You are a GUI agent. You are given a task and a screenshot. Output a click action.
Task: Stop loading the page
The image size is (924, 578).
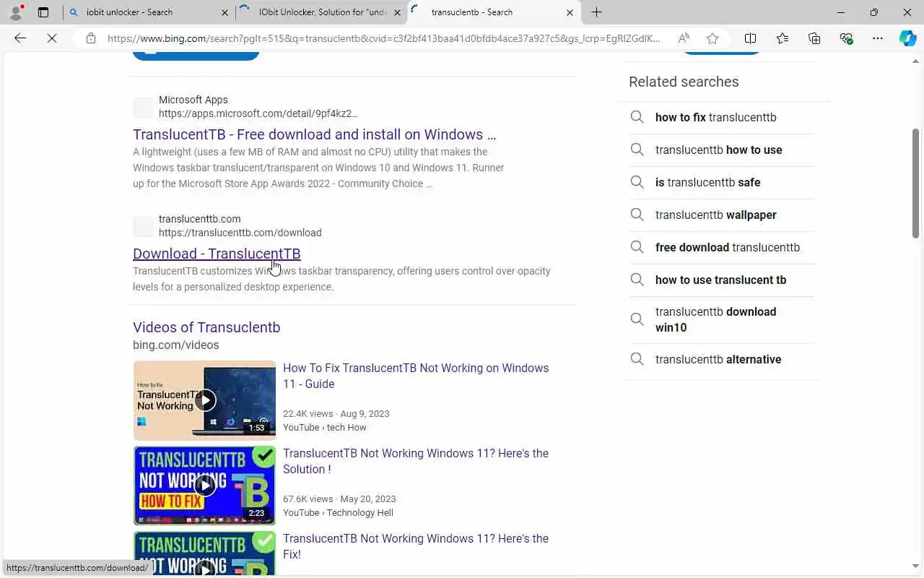[52, 38]
